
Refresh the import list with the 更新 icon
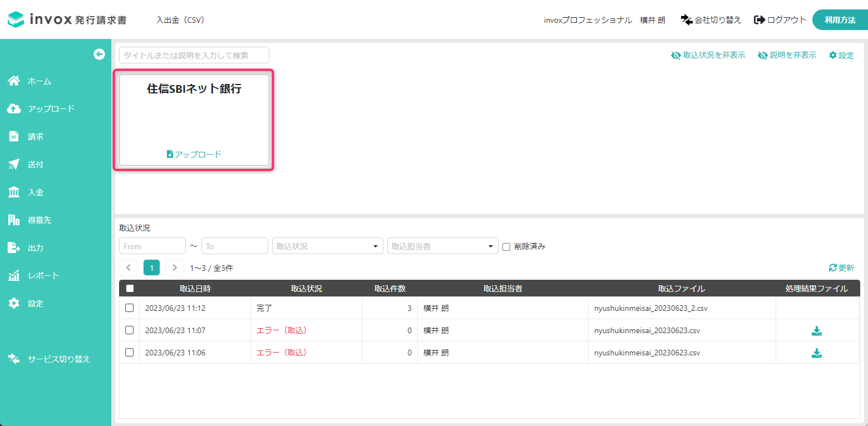tap(842, 268)
